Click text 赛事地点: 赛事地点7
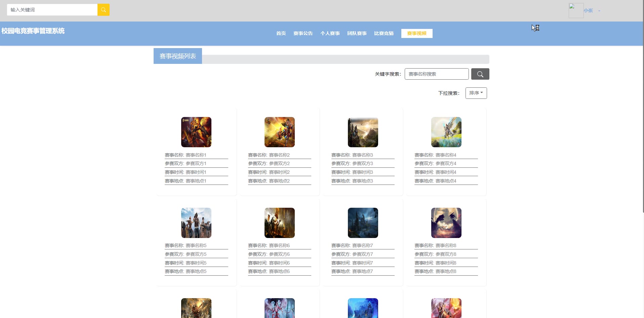644x318 pixels. pos(352,271)
